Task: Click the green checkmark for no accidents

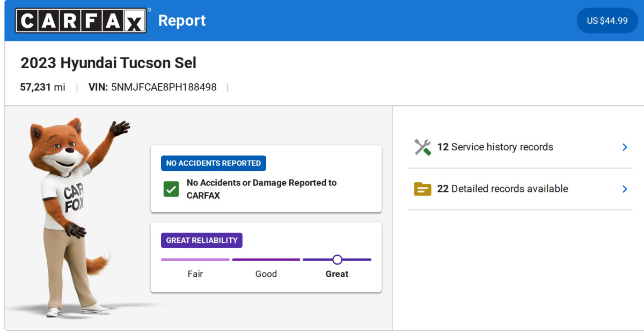Action: point(171,189)
